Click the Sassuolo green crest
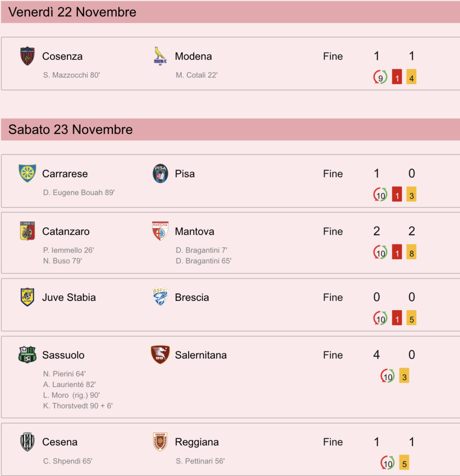This screenshot has height=476, width=460. [x=27, y=355]
